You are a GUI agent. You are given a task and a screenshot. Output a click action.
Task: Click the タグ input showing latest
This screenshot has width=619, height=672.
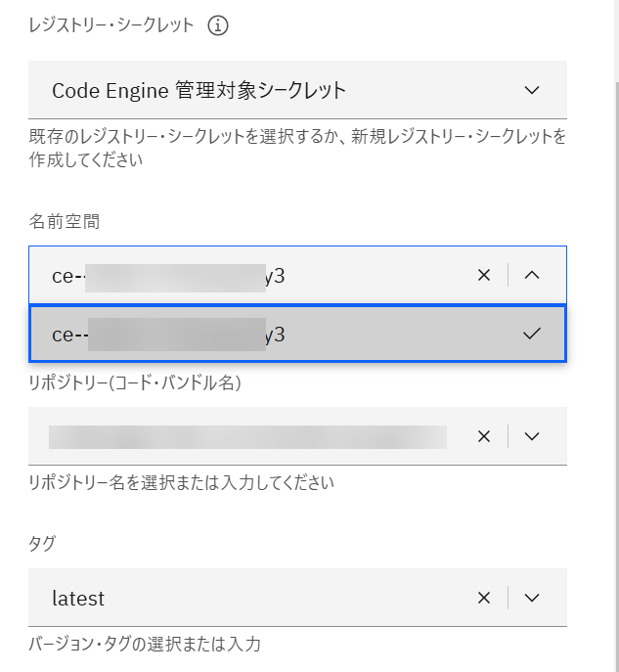244,598
